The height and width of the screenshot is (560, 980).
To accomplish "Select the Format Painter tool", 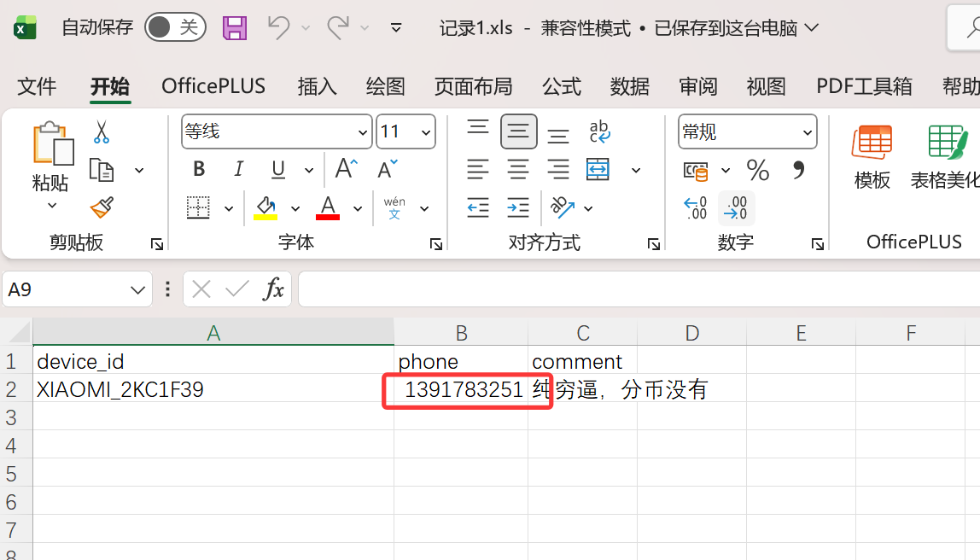I will [x=100, y=207].
